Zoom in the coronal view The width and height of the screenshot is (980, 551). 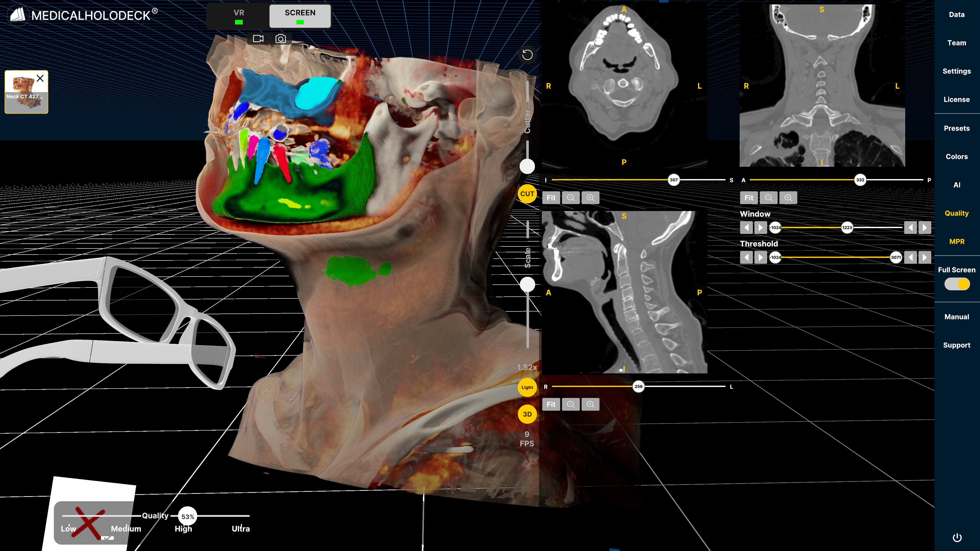pos(788,198)
